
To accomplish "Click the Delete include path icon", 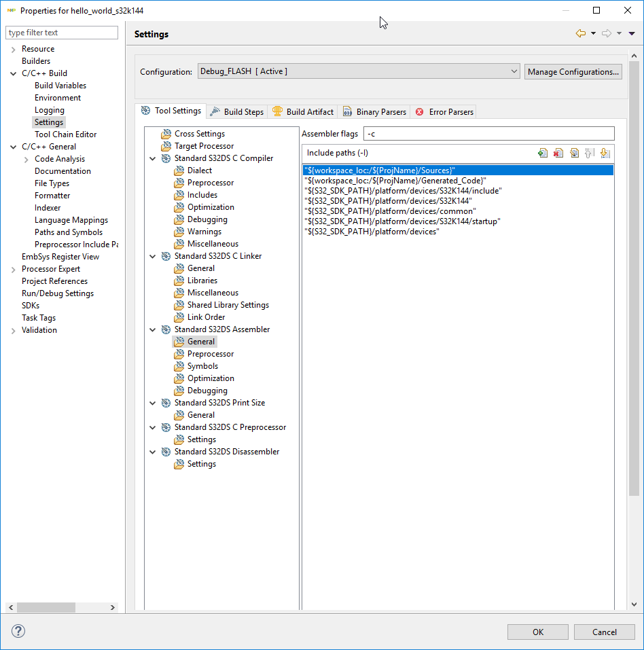I will (558, 153).
